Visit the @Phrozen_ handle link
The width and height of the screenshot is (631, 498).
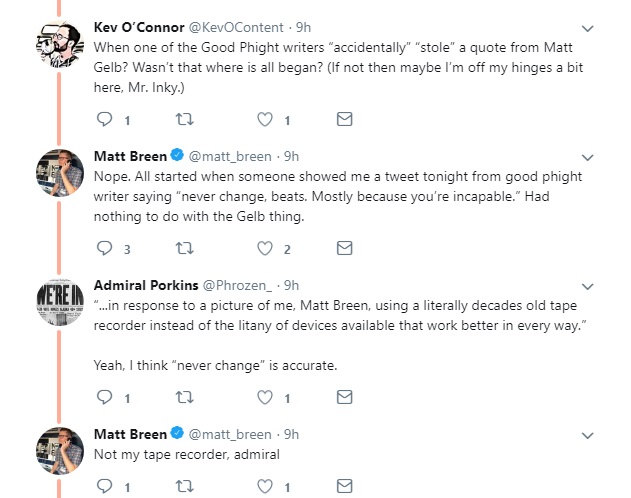click(236, 286)
